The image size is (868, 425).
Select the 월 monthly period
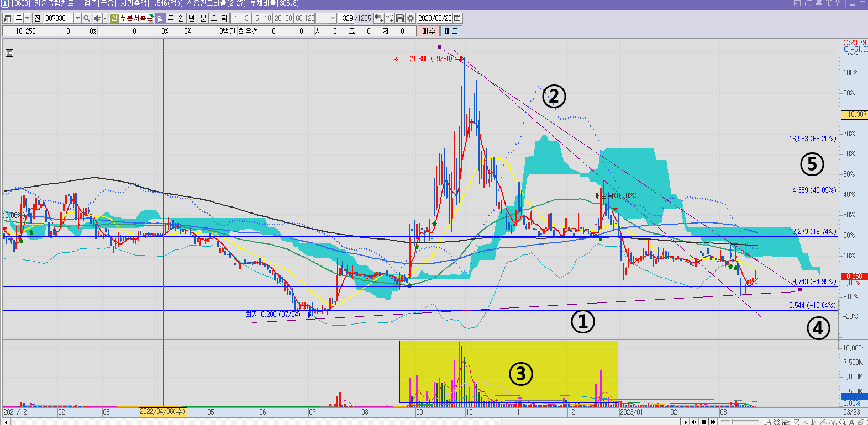(x=181, y=18)
